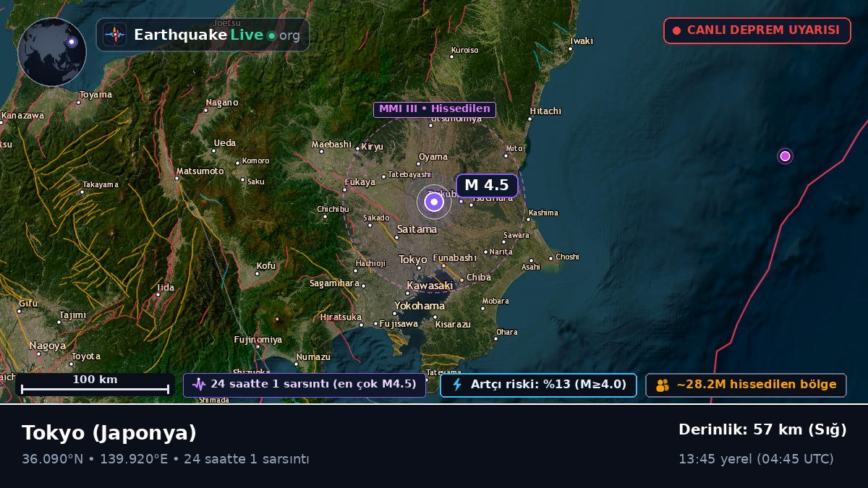Click the Chiba city label

coord(479,277)
